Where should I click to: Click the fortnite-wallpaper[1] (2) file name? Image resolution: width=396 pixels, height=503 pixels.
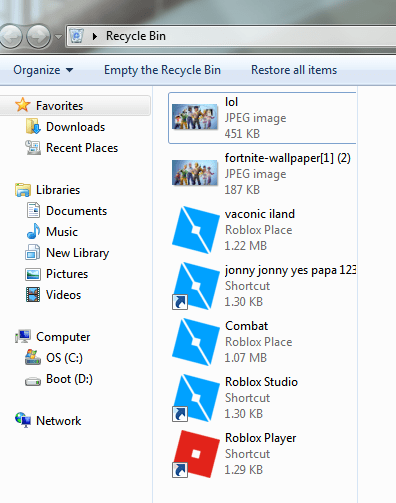coord(288,158)
